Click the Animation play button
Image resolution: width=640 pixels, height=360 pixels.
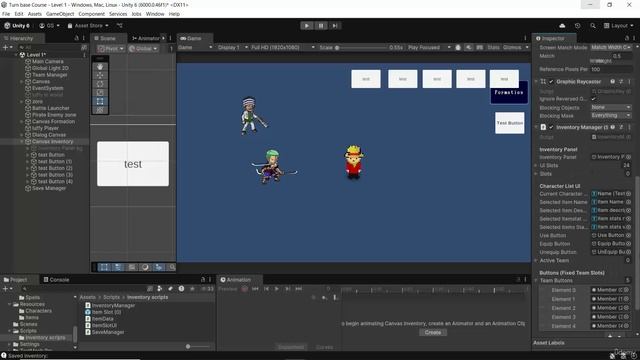tap(277, 289)
